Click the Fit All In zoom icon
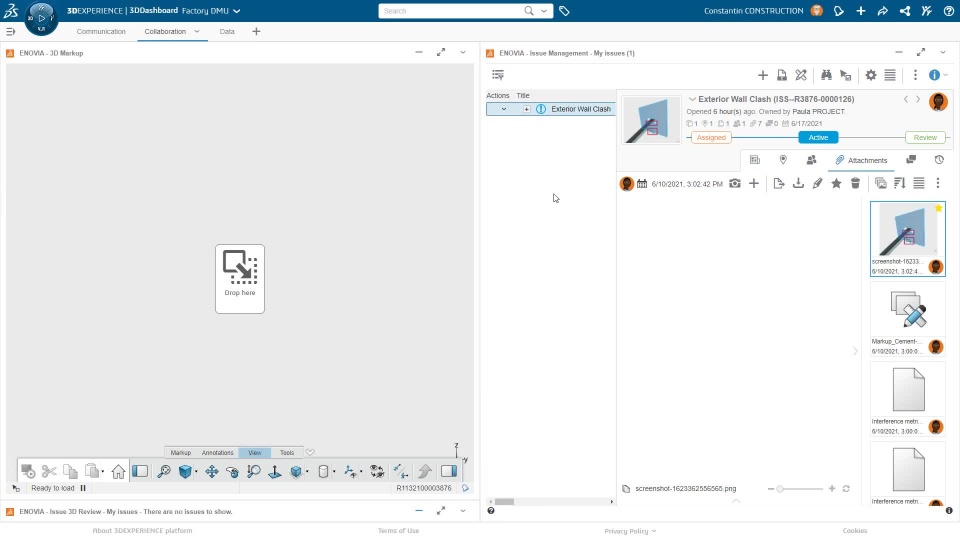960x540 pixels. (163, 471)
